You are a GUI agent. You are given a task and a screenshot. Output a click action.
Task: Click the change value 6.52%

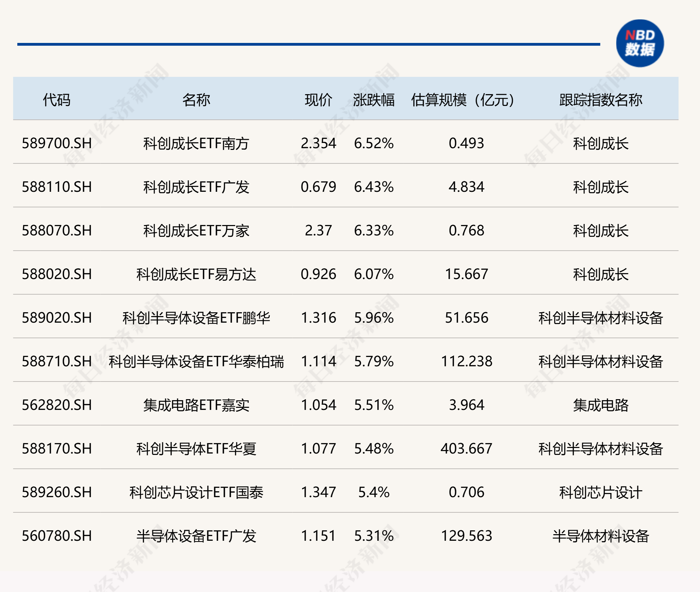tap(374, 143)
